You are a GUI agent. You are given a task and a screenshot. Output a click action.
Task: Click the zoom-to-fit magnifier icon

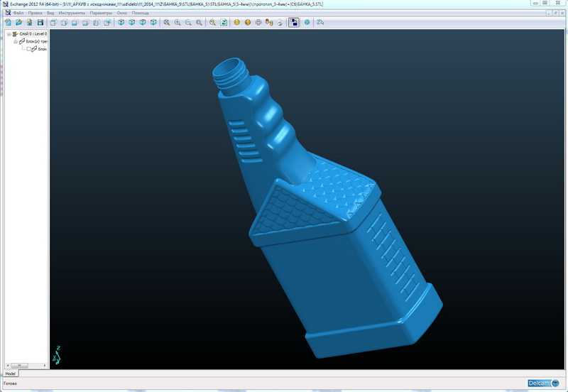point(167,23)
